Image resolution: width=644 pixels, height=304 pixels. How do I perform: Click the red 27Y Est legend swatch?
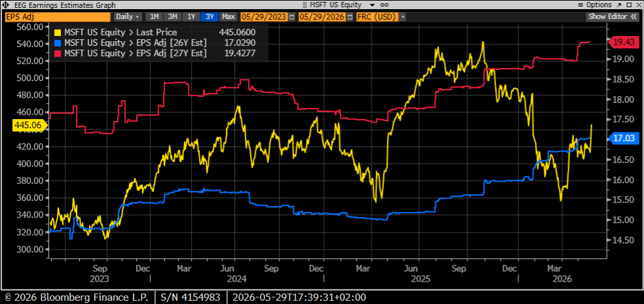[58, 53]
